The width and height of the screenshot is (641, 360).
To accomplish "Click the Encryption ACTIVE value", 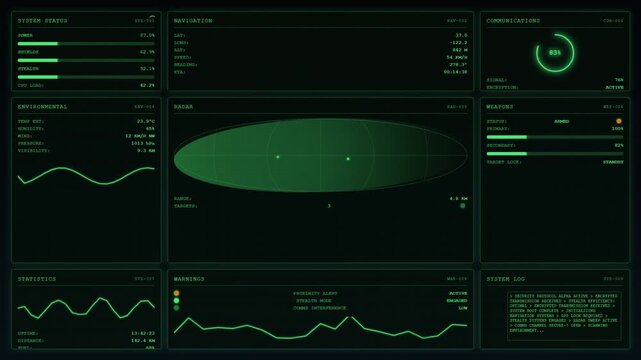I will pyautogui.click(x=614, y=87).
